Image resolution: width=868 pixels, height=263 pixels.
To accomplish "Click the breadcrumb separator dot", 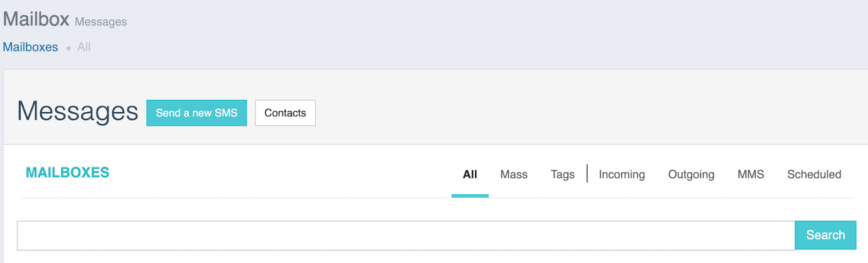I will point(68,48).
